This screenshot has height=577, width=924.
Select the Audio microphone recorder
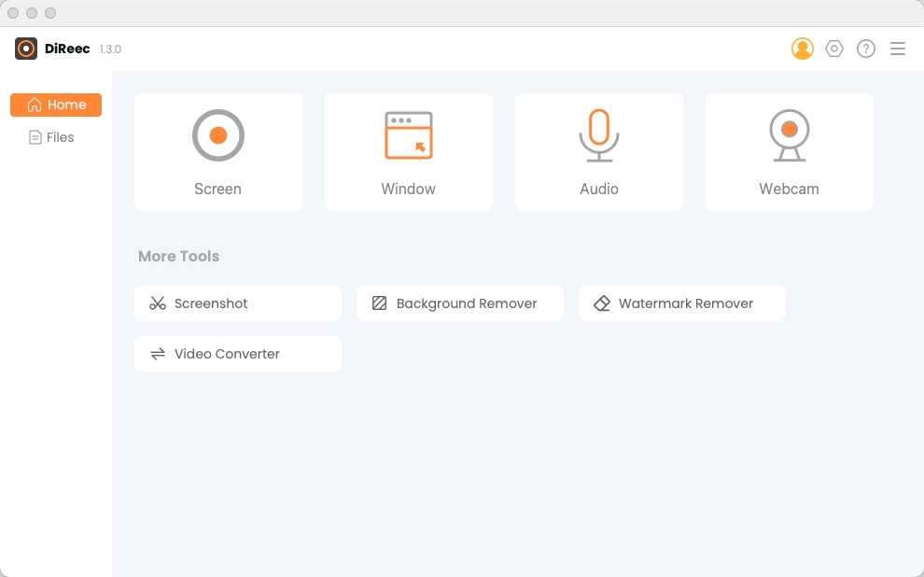tap(598, 152)
